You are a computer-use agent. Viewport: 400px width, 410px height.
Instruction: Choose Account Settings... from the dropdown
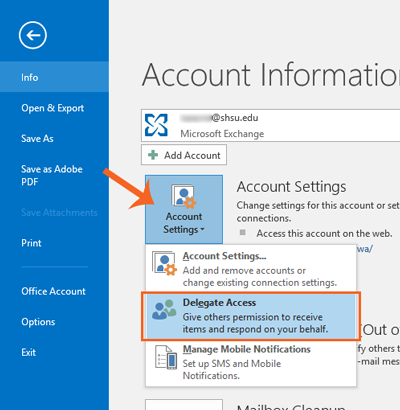tap(251, 269)
